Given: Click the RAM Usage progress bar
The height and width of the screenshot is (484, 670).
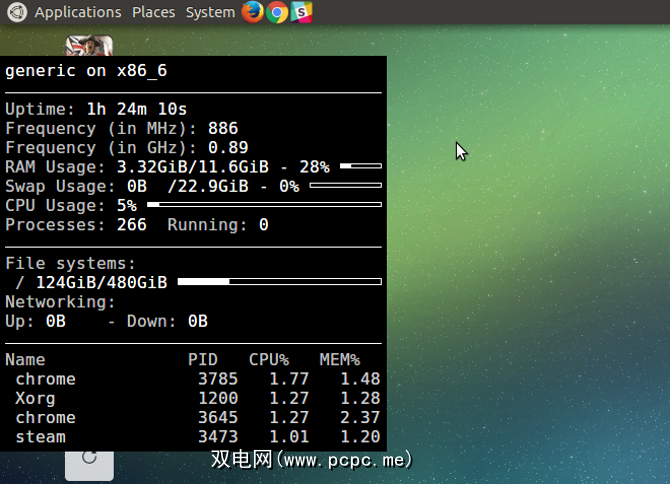Looking at the screenshot, I should click(360, 166).
